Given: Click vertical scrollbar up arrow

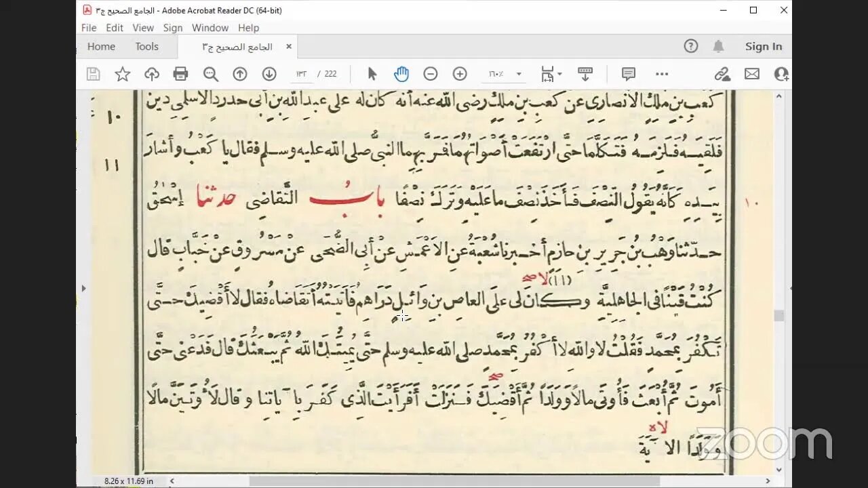Looking at the screenshot, I should coord(779,96).
